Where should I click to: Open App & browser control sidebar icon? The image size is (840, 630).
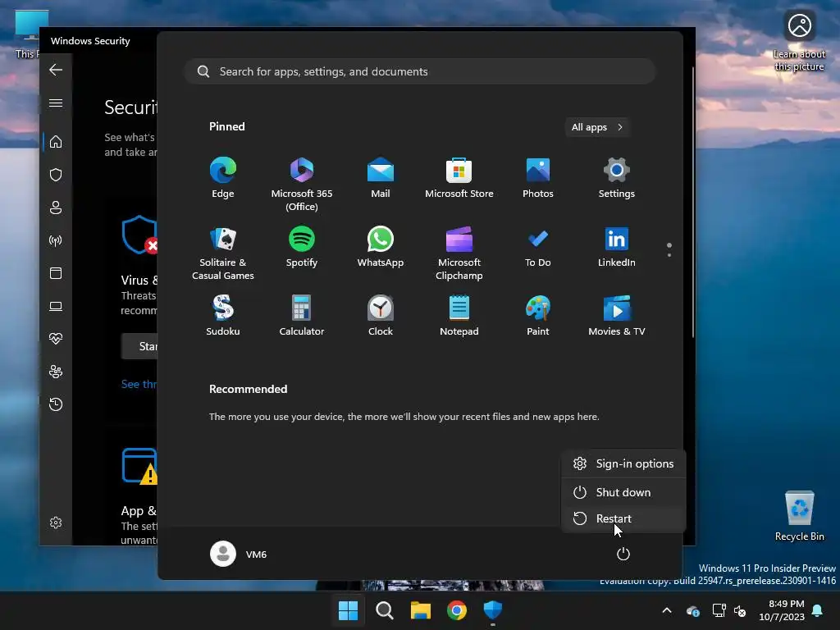[56, 273]
